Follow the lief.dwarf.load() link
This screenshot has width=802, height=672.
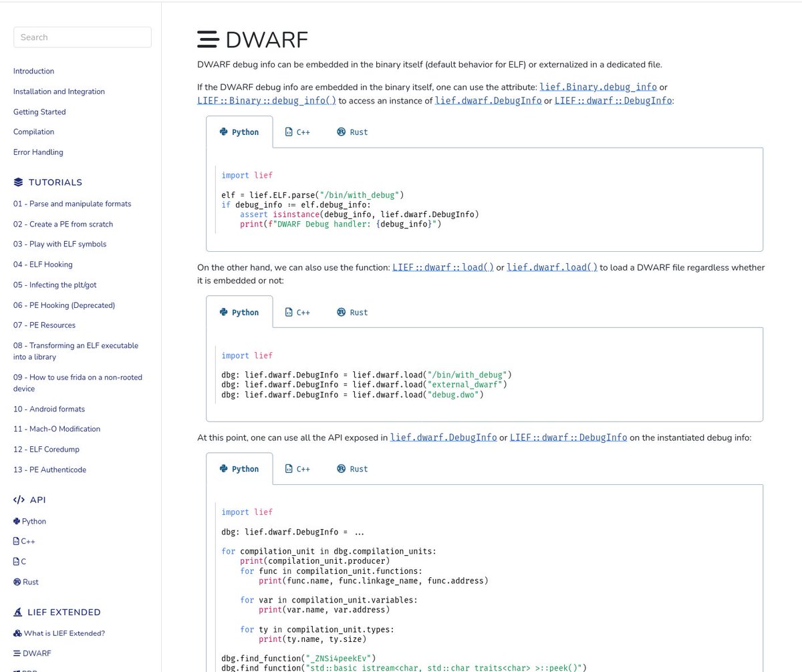tap(552, 268)
